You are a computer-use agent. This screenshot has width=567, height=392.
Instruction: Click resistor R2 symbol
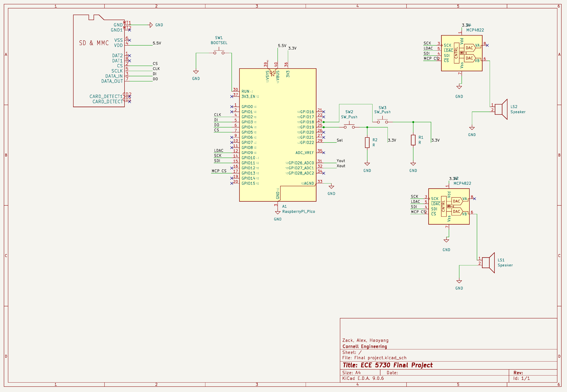[367, 143]
